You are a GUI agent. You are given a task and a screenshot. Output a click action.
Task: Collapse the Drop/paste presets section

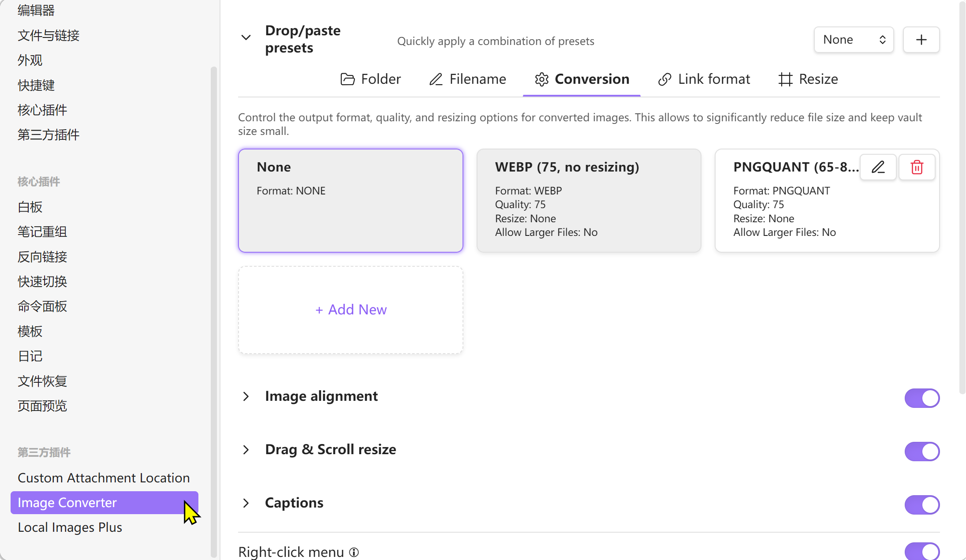(246, 37)
